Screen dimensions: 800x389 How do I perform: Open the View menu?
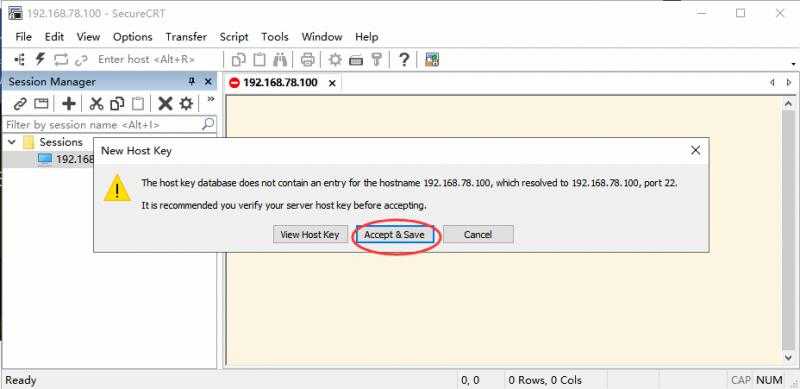click(x=88, y=37)
